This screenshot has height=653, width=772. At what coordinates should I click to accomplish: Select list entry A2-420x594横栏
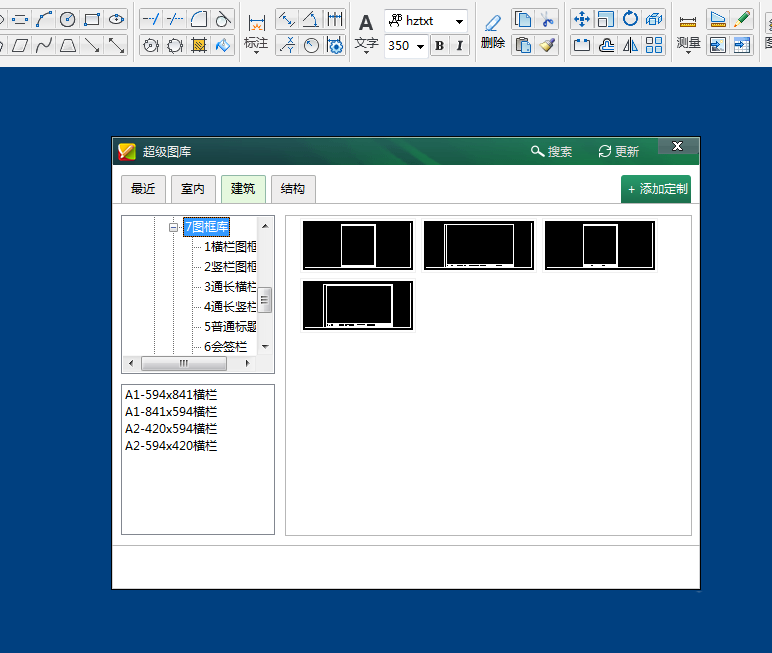[171, 429]
